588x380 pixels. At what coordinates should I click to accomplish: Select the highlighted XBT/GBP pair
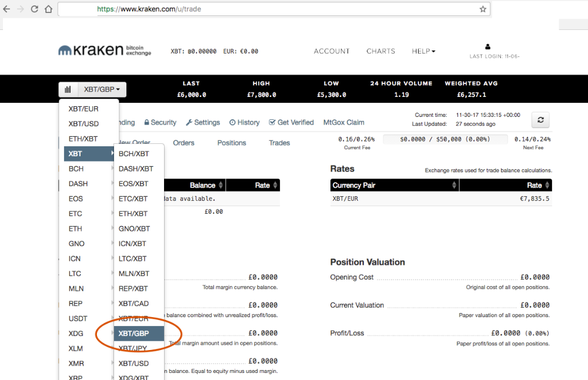139,334
